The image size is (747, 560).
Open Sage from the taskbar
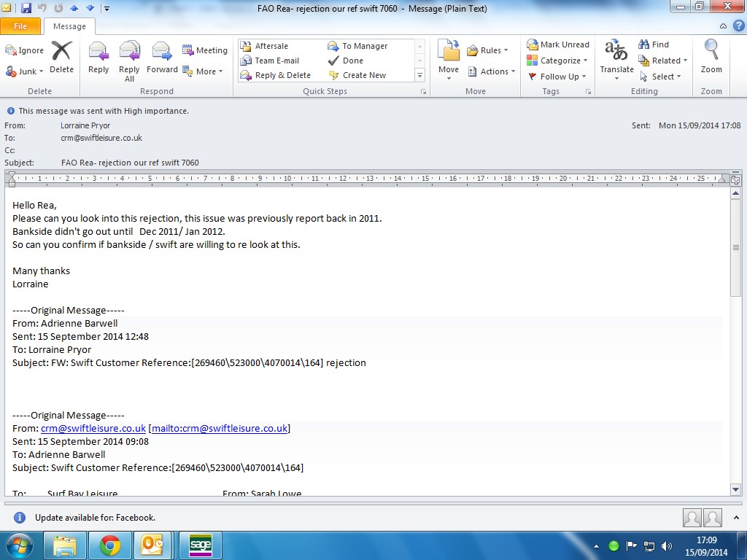201,546
